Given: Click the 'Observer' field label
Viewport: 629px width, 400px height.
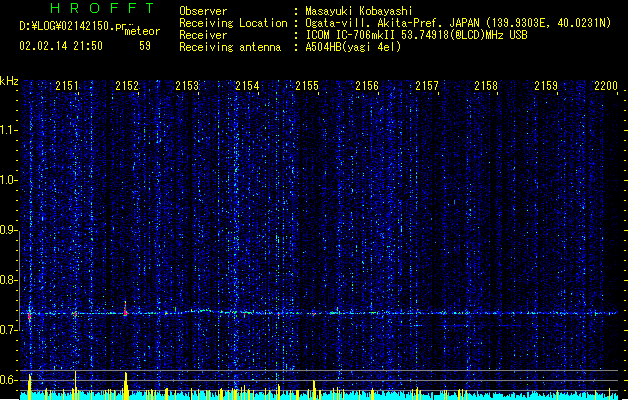Looking at the screenshot, I should 203,11.
